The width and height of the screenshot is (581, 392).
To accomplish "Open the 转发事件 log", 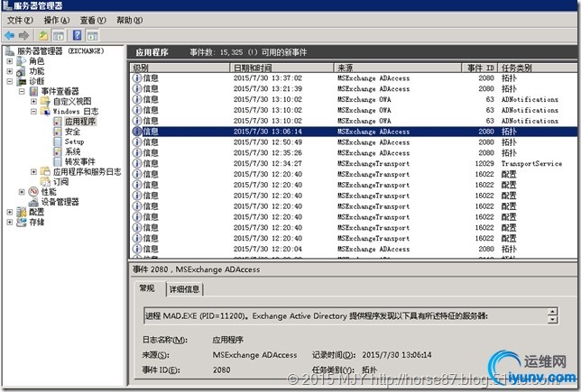I will click(80, 161).
